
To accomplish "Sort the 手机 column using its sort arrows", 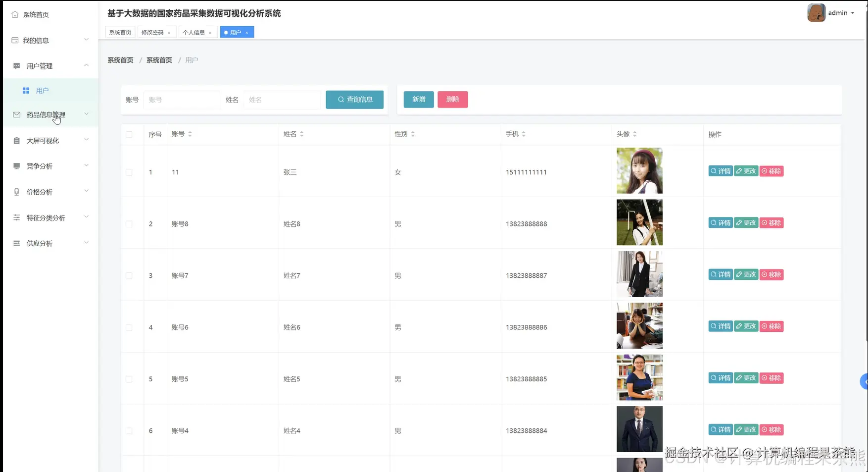I will tap(524, 134).
